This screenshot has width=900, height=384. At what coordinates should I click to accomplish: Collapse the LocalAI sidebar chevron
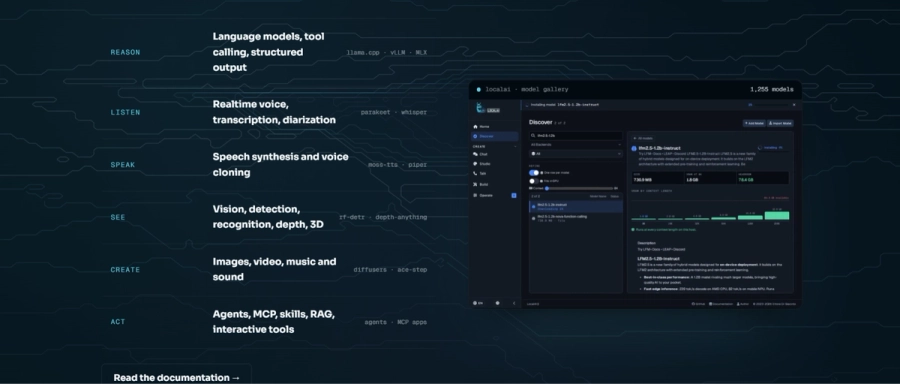[514, 303]
